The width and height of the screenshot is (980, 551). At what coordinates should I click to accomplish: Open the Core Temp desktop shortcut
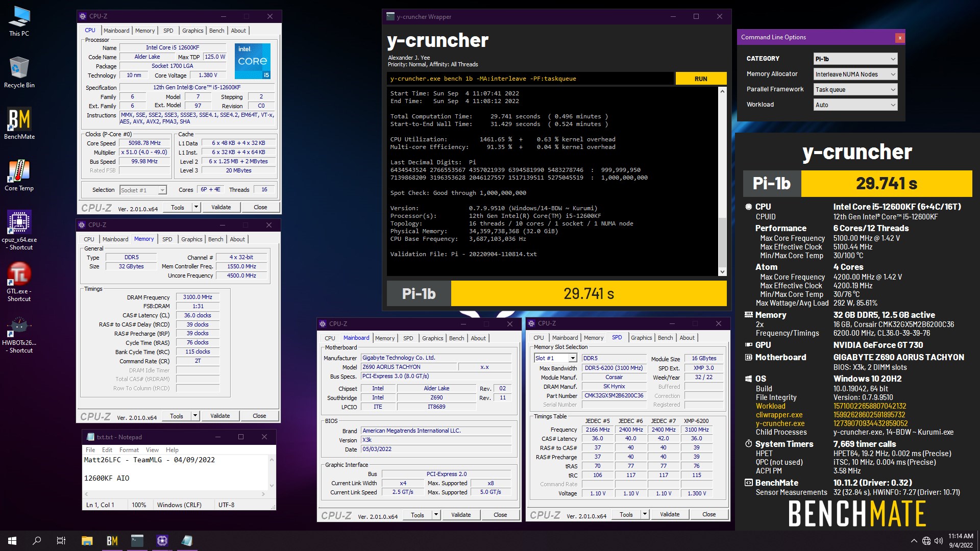coord(19,175)
